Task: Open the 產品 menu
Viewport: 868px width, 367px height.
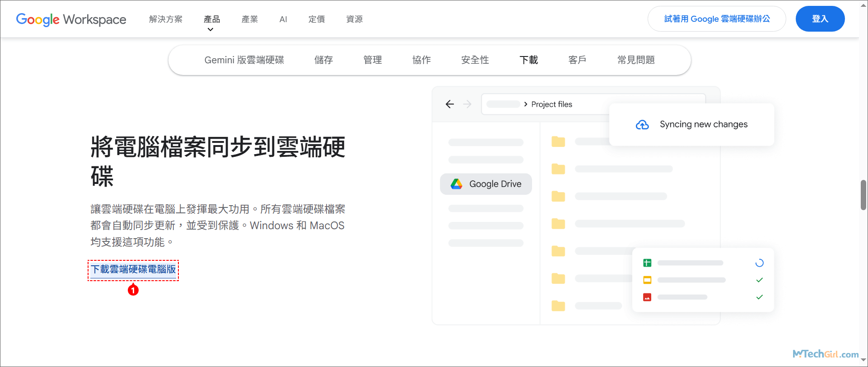Action: point(212,19)
